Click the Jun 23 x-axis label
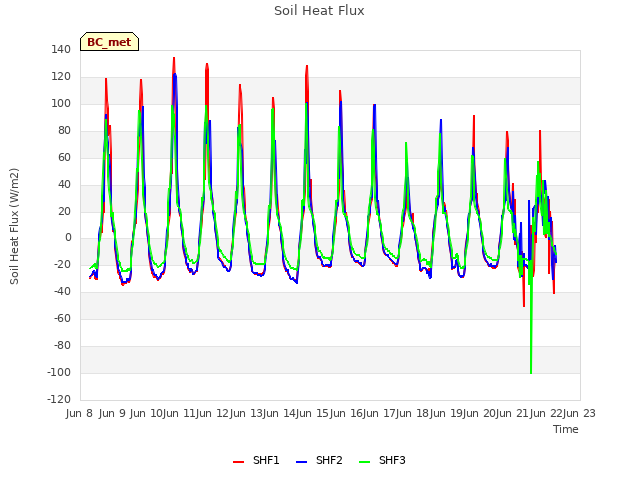This screenshot has width=640, height=480. pyautogui.click(x=579, y=413)
